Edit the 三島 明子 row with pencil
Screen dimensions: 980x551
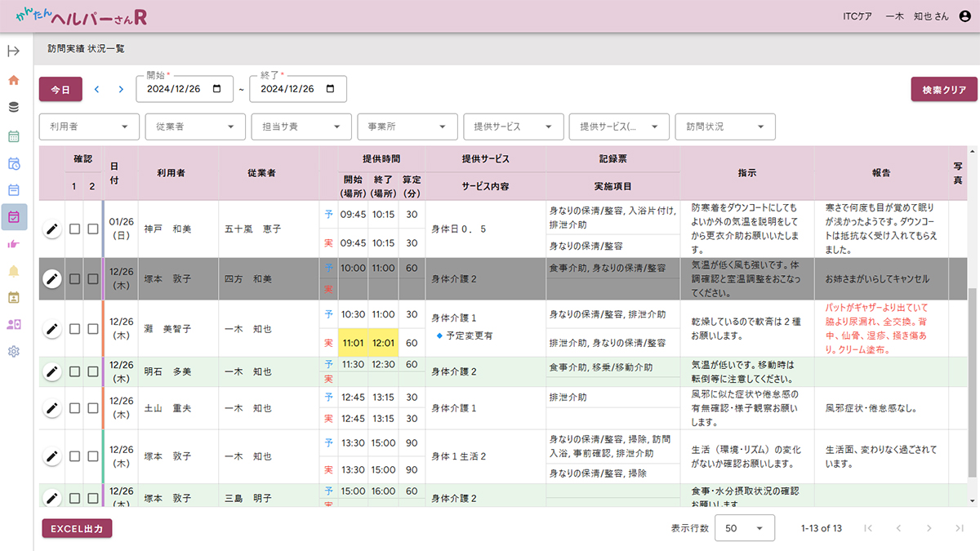(x=52, y=498)
